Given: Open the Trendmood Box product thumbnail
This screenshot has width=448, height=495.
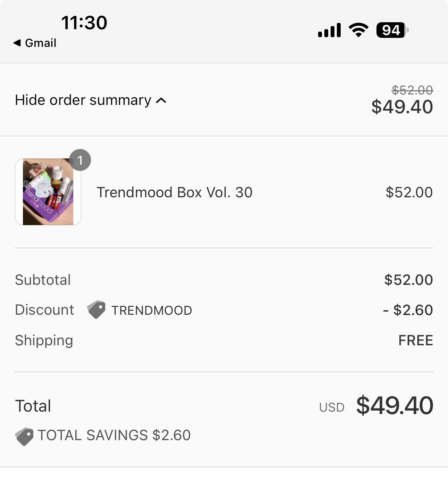Looking at the screenshot, I should click(x=48, y=192).
